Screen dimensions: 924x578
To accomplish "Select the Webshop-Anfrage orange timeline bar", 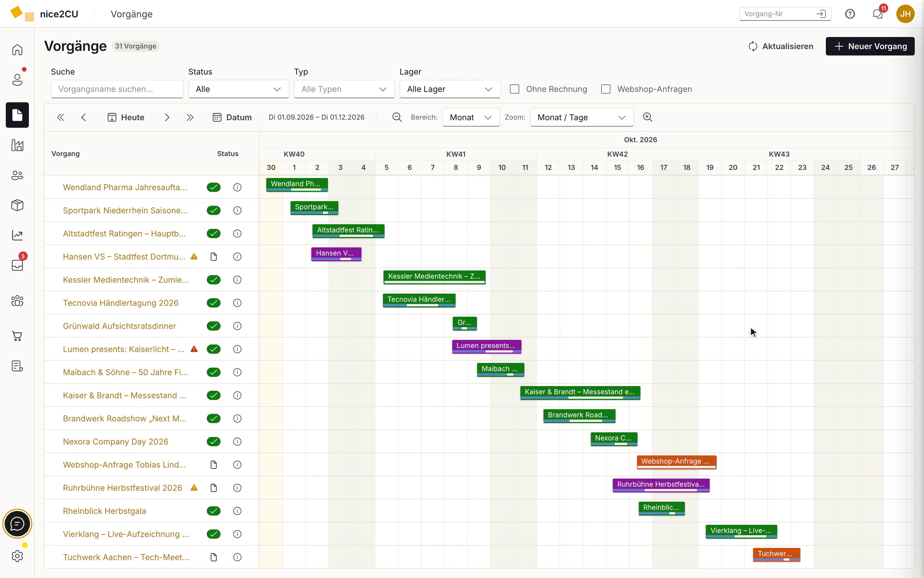I will [676, 462].
